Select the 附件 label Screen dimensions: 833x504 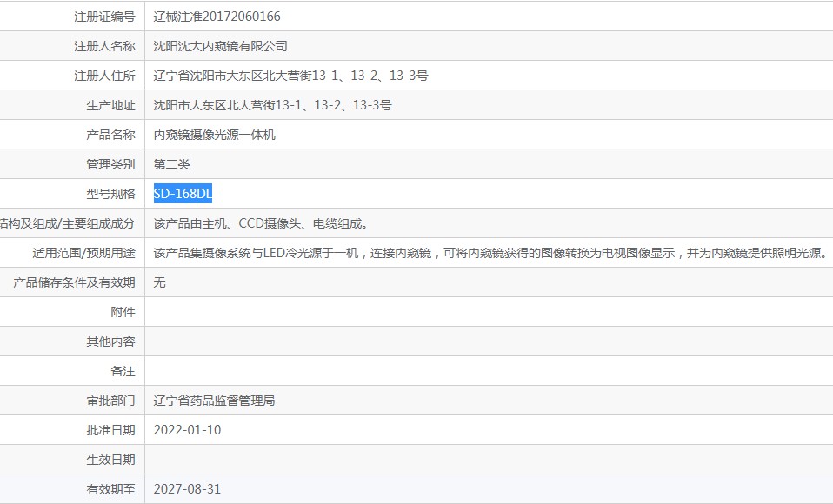pyautogui.click(x=123, y=312)
